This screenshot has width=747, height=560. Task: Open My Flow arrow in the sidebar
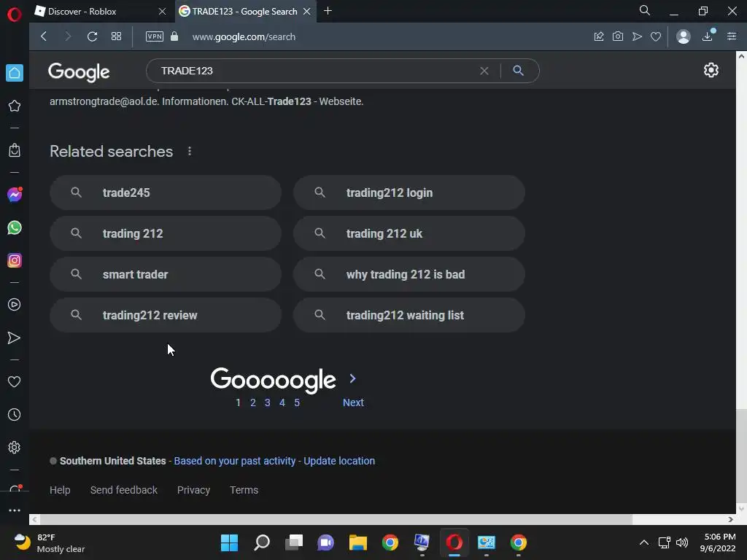[15, 338]
